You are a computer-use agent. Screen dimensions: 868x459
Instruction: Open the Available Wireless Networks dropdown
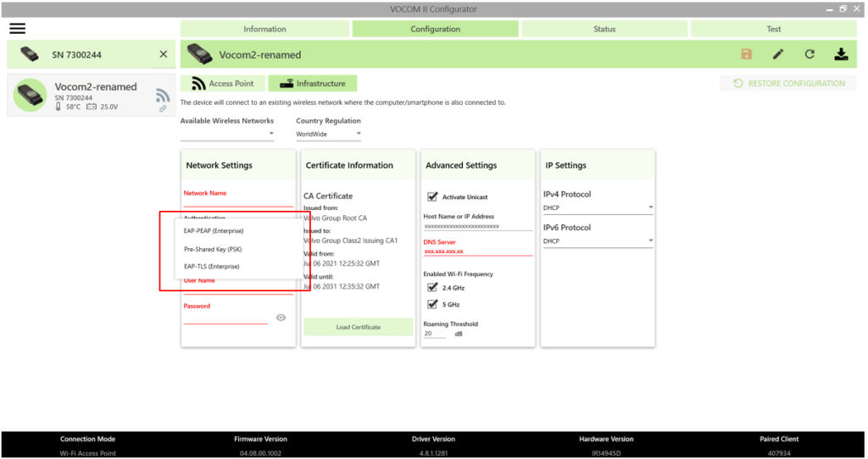227,134
